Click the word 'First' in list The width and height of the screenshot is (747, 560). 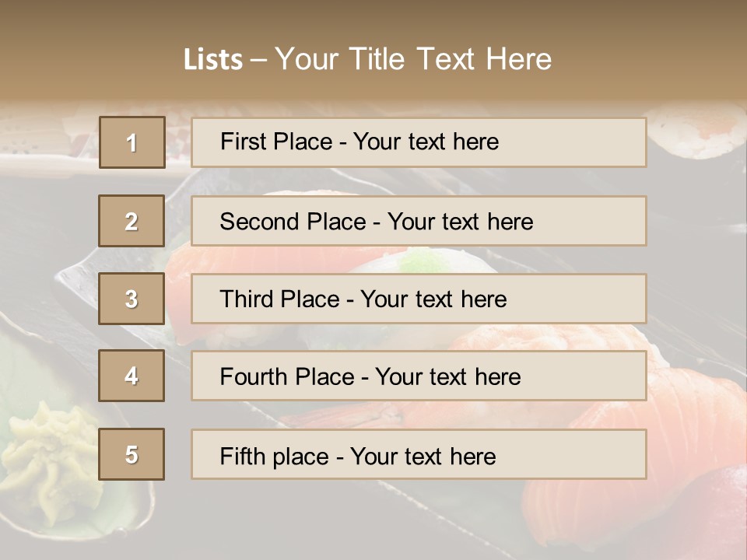click(x=242, y=142)
